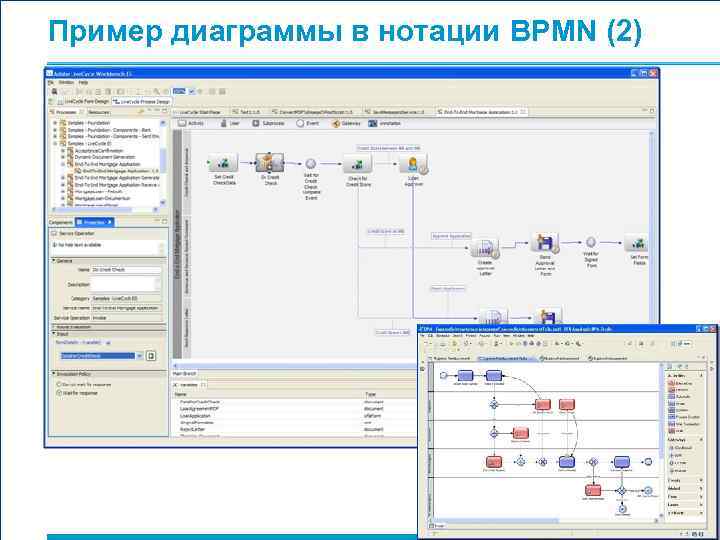
Task: Open the LiveCycle Start Page editor tab
Action: (x=199, y=112)
